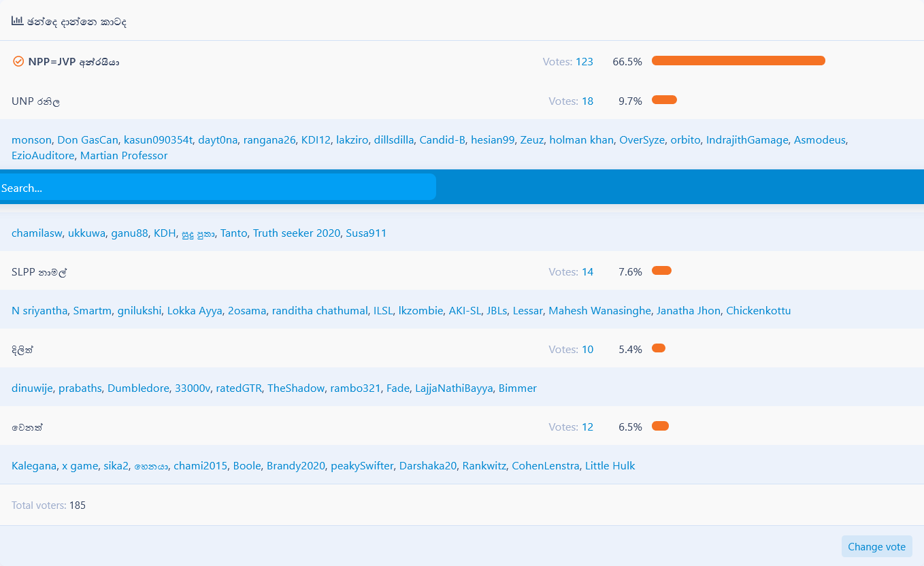This screenshot has width=924, height=566.
Task: Select the Candid-B voter link
Action: pos(442,140)
